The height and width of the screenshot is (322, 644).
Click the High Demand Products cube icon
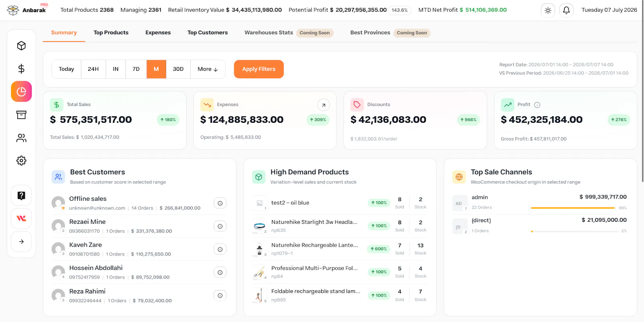click(x=259, y=177)
